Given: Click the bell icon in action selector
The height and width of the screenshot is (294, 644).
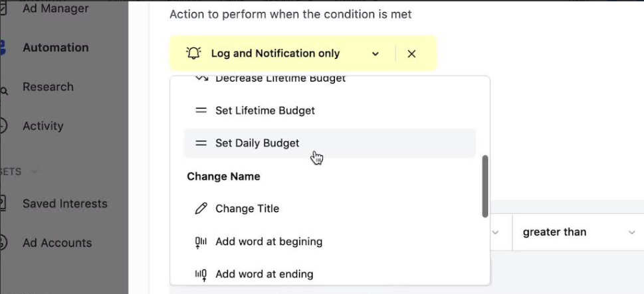Looking at the screenshot, I should 193,53.
